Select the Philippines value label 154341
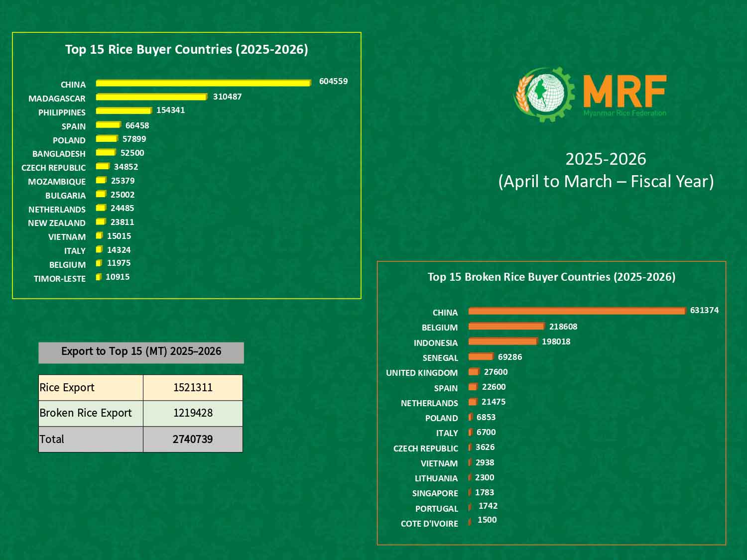 point(170,110)
